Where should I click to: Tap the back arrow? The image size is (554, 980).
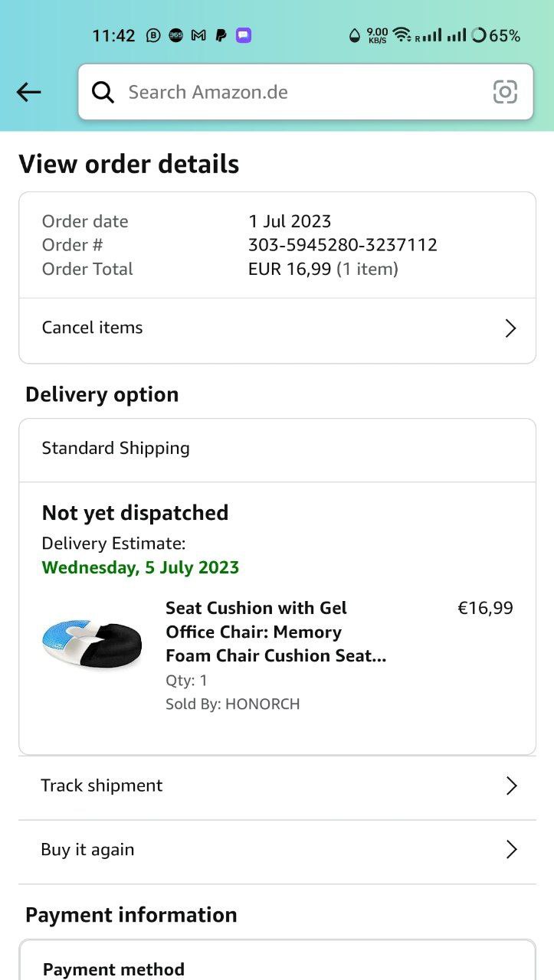(28, 93)
